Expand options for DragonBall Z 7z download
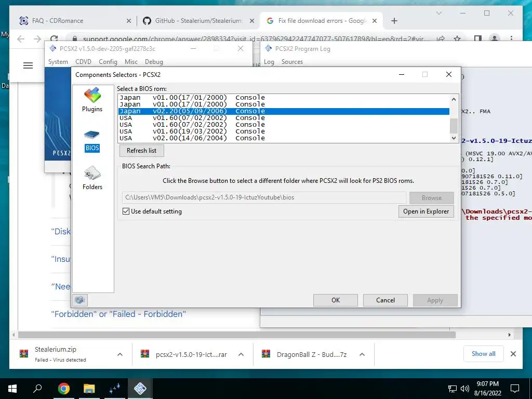The width and height of the screenshot is (532, 399). 362,354
